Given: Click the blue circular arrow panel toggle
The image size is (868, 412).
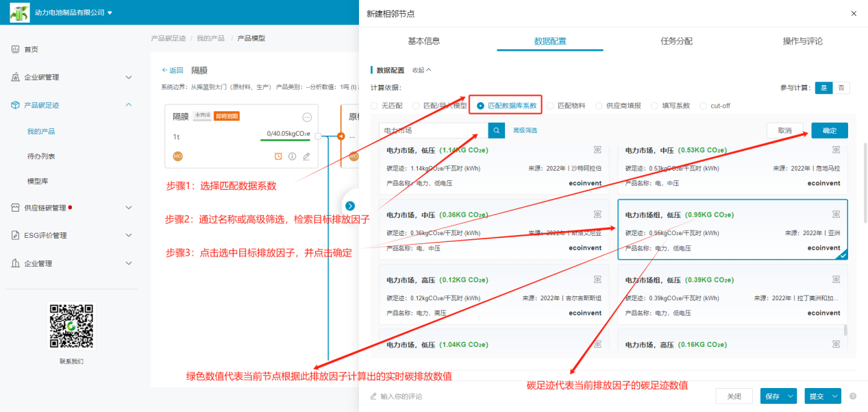Looking at the screenshot, I should point(350,206).
